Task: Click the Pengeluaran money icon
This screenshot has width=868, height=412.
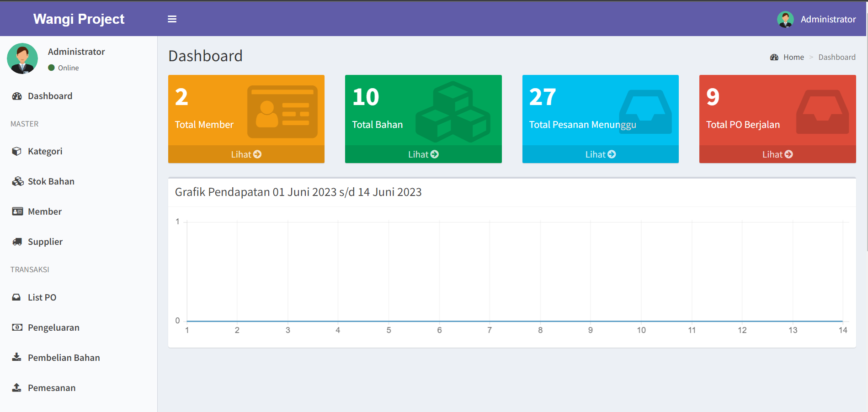Action: click(x=17, y=327)
